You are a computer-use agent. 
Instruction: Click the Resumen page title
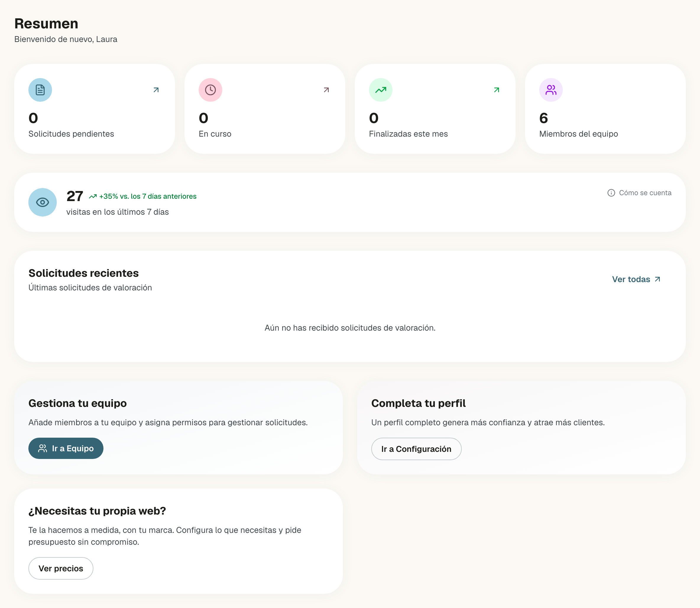tap(46, 23)
